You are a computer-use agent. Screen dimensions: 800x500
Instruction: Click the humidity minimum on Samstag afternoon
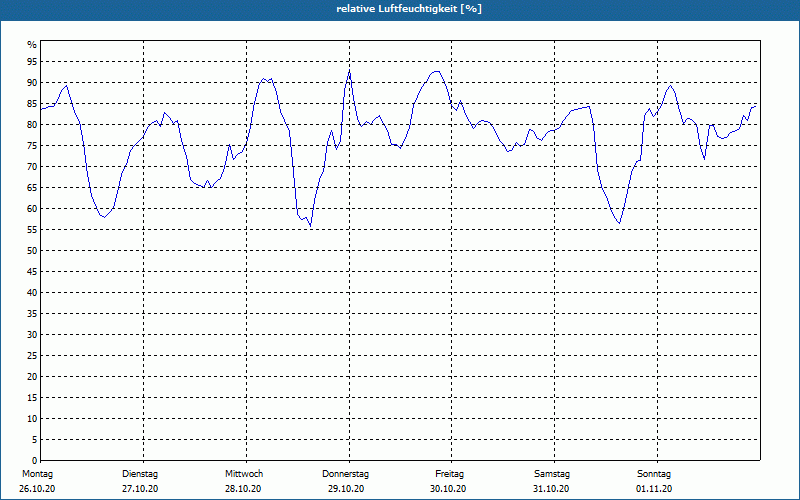point(619,223)
